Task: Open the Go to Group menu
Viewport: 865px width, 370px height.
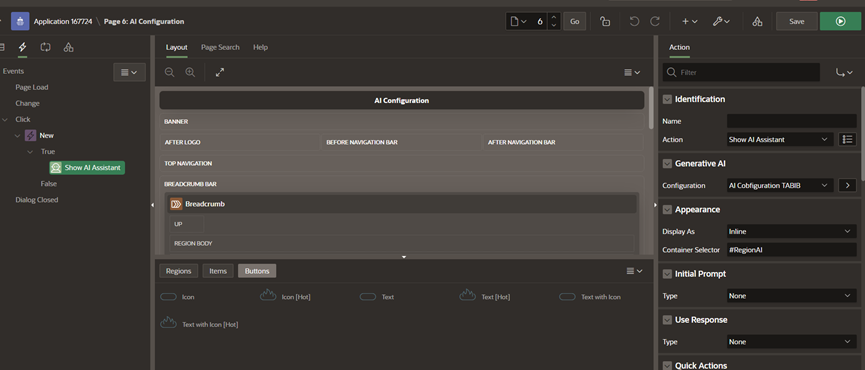Action: (x=844, y=72)
